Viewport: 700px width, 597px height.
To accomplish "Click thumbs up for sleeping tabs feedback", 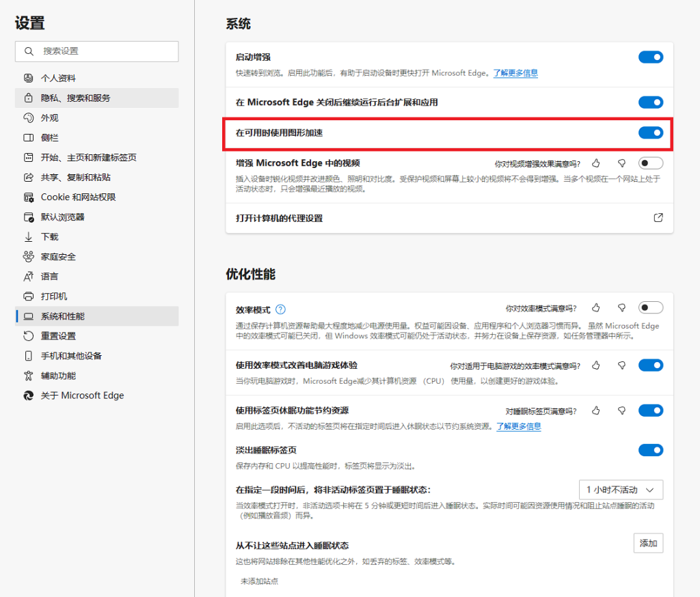I will 596,411.
